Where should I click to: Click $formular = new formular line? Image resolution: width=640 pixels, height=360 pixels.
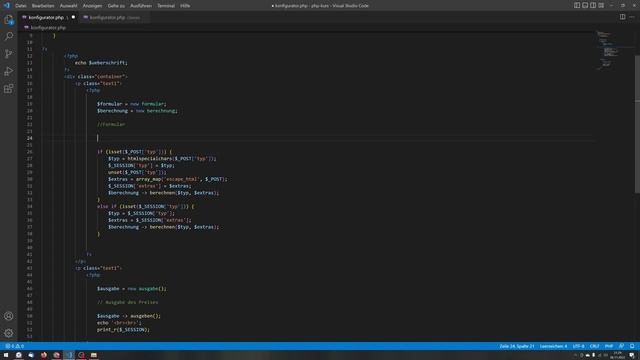[x=131, y=104]
